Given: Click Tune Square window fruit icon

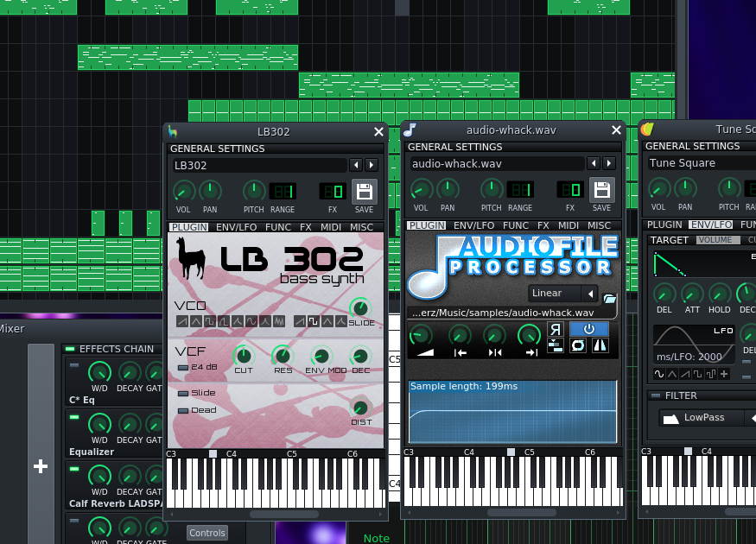Looking at the screenshot, I should pyautogui.click(x=647, y=129).
